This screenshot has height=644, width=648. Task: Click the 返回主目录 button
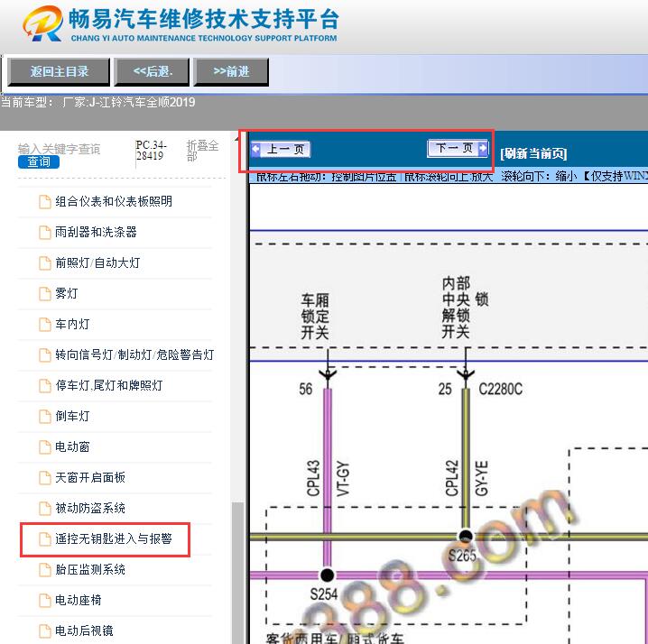[59, 72]
